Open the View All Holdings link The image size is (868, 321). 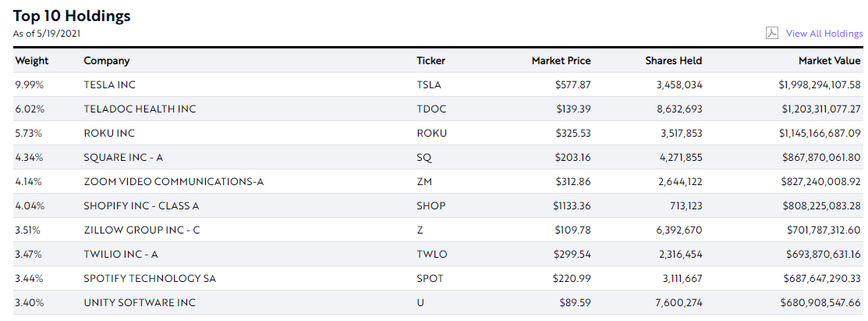click(x=824, y=34)
